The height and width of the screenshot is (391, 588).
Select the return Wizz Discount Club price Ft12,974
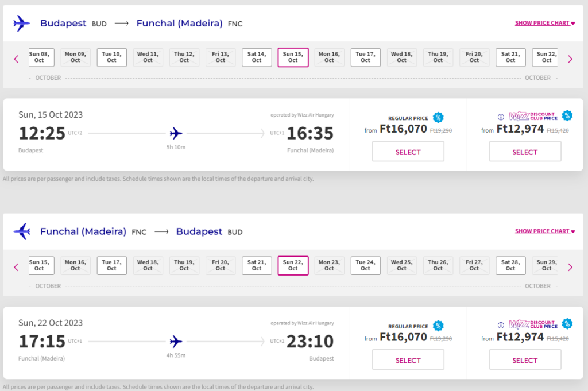pyautogui.click(x=525, y=361)
